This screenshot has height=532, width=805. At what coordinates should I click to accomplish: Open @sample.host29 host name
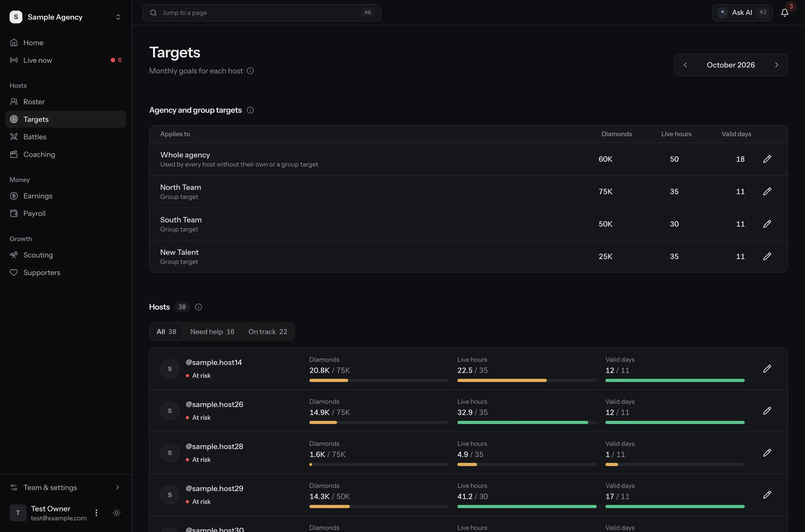[x=214, y=488]
